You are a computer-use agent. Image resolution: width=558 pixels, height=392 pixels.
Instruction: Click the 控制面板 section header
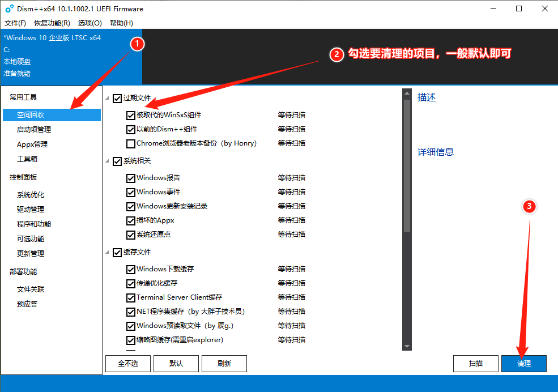point(23,177)
